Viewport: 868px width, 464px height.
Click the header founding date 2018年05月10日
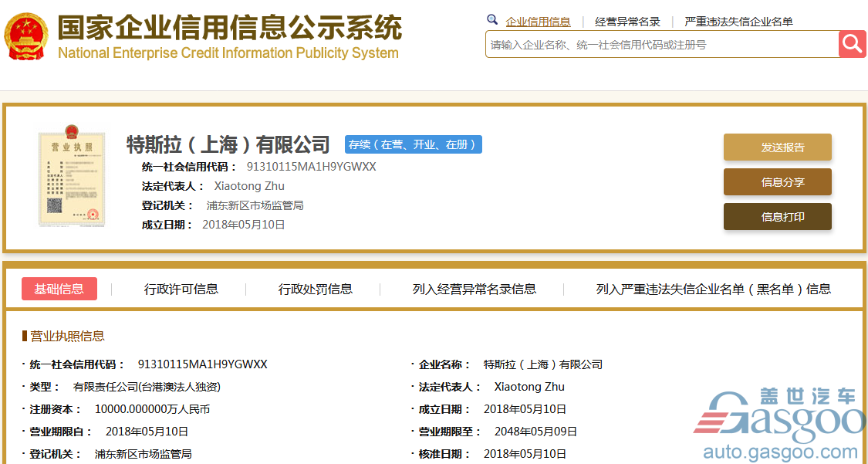[x=244, y=224]
